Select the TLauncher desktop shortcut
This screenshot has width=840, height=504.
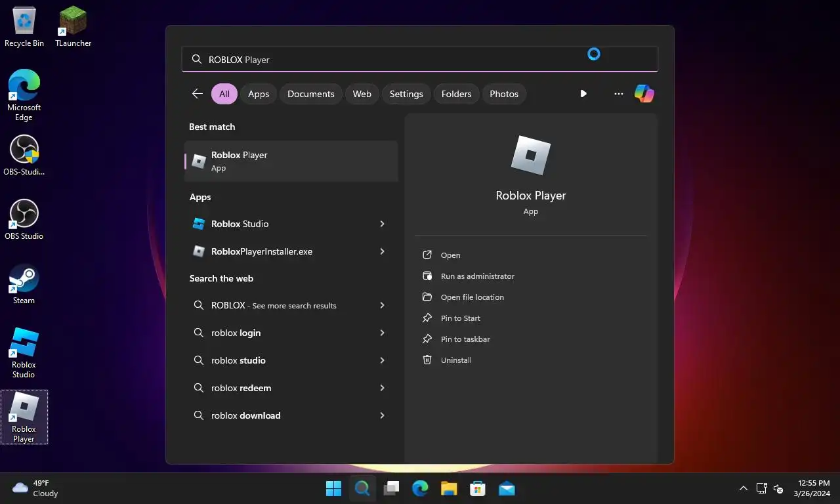(73, 27)
